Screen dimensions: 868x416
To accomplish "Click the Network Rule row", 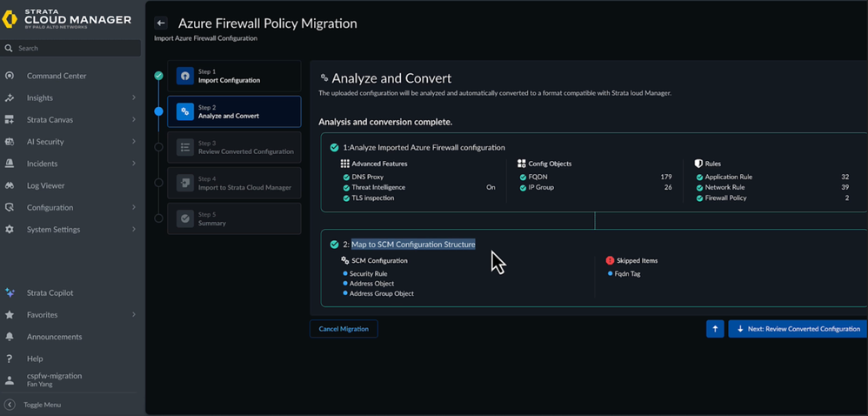I will tap(773, 187).
